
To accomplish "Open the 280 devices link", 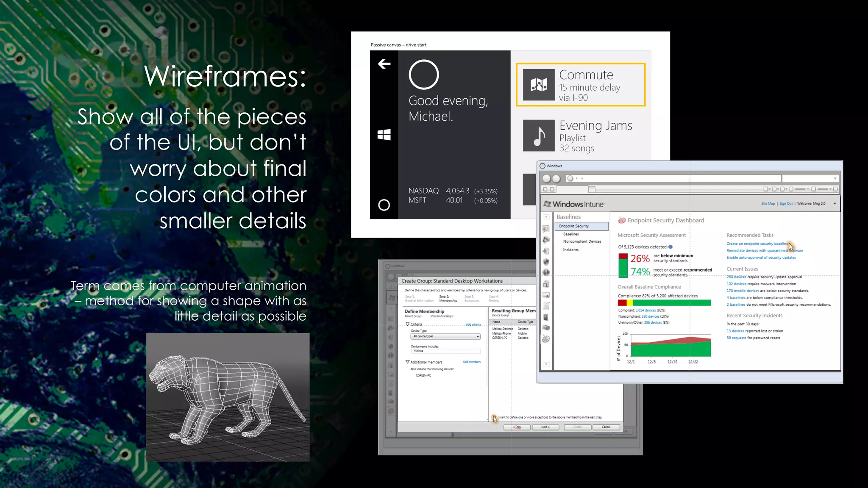I will pyautogui.click(x=736, y=277).
